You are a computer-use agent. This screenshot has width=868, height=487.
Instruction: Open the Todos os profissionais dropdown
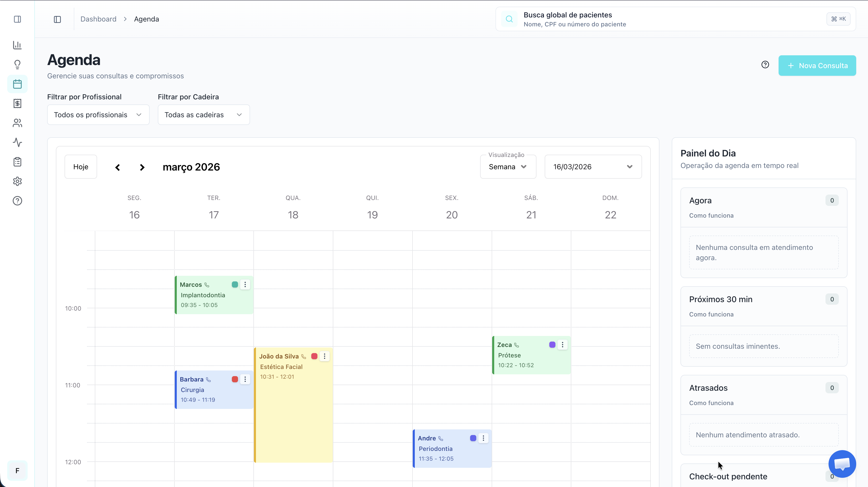pyautogui.click(x=98, y=115)
